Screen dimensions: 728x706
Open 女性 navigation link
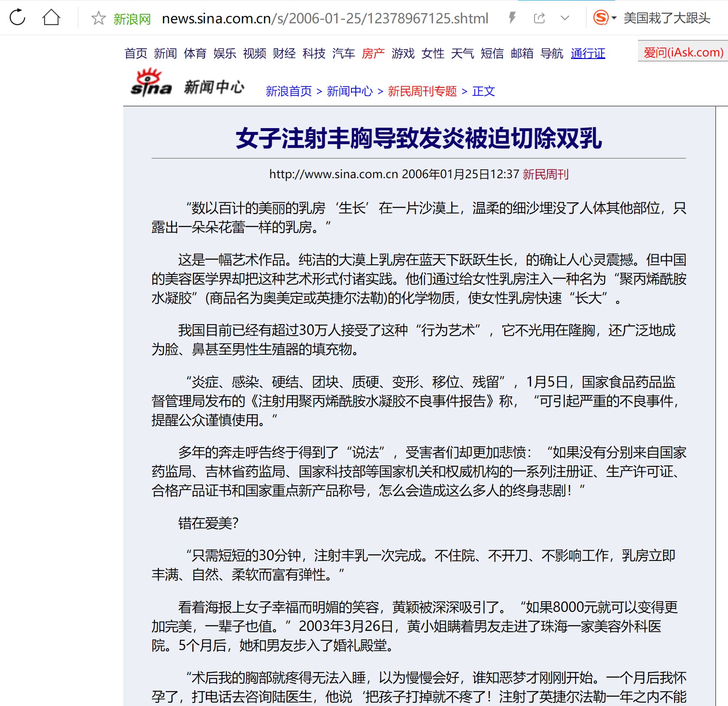(x=433, y=53)
